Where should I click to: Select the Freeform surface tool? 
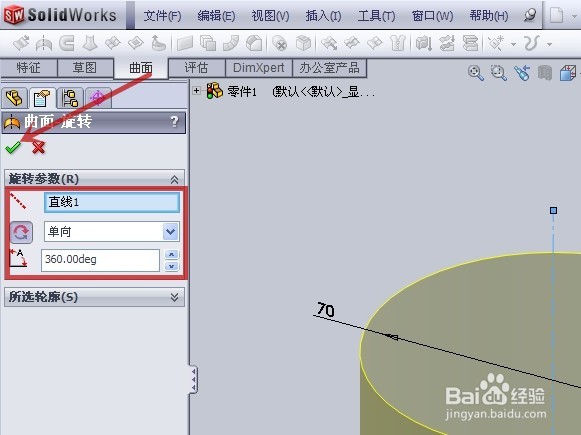tap(159, 43)
